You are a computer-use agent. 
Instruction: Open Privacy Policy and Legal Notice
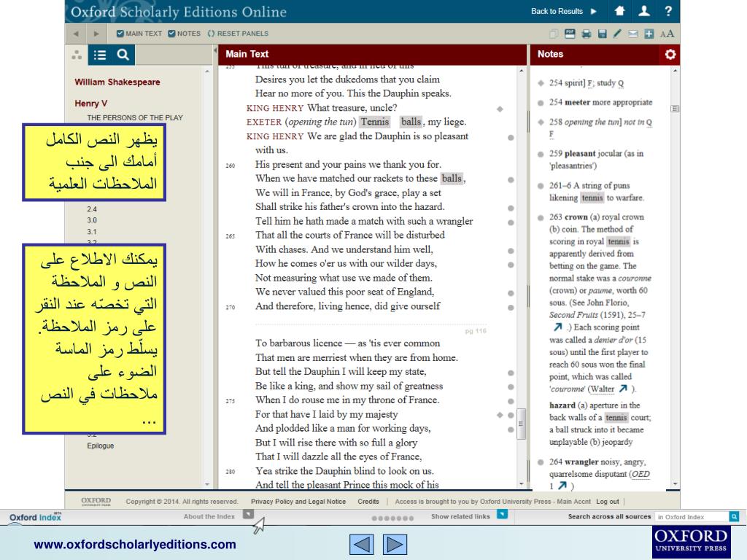click(x=298, y=502)
